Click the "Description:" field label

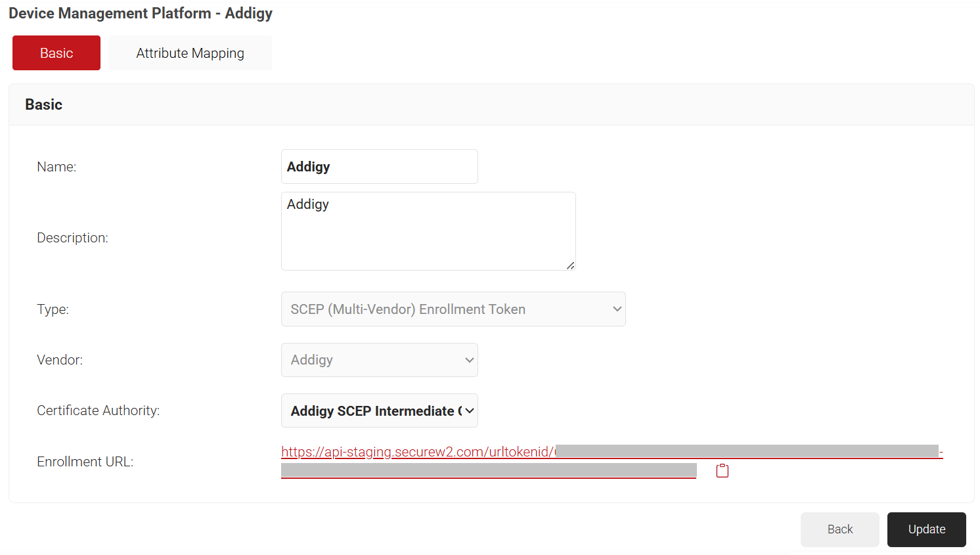tap(72, 238)
